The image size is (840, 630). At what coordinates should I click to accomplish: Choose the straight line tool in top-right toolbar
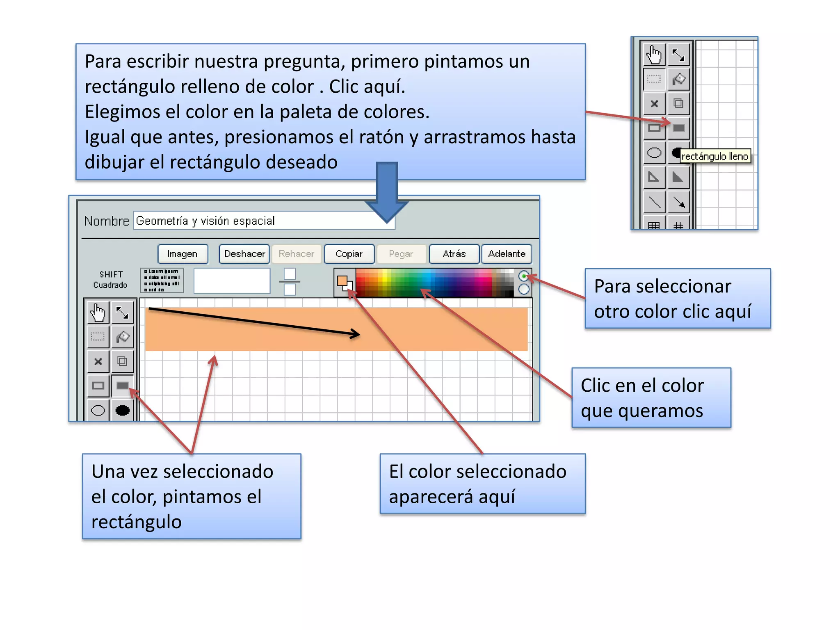pos(654,202)
